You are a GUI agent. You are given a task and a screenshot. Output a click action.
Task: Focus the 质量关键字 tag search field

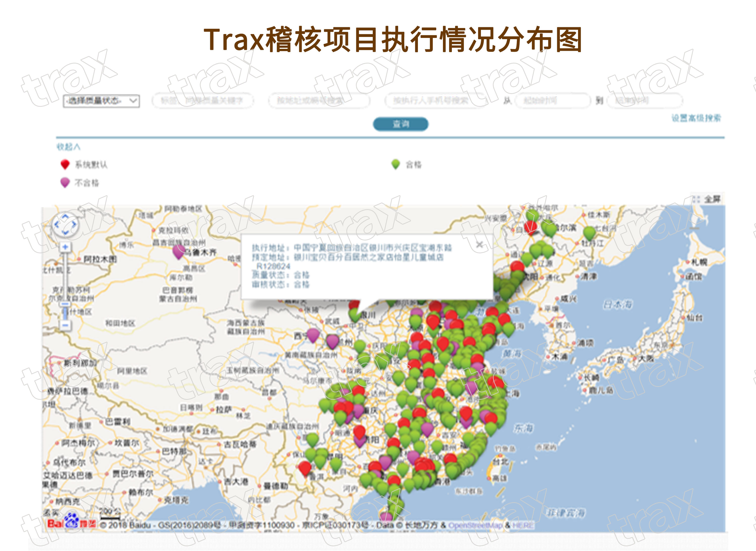[x=203, y=101]
